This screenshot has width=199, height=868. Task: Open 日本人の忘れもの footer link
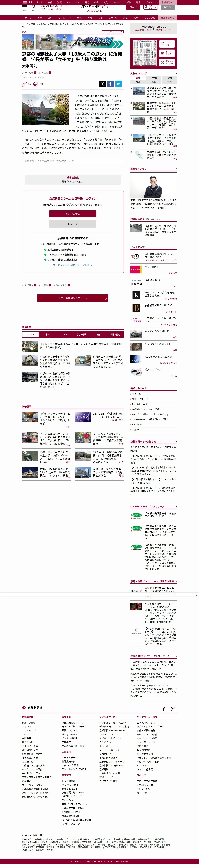click(146, 723)
